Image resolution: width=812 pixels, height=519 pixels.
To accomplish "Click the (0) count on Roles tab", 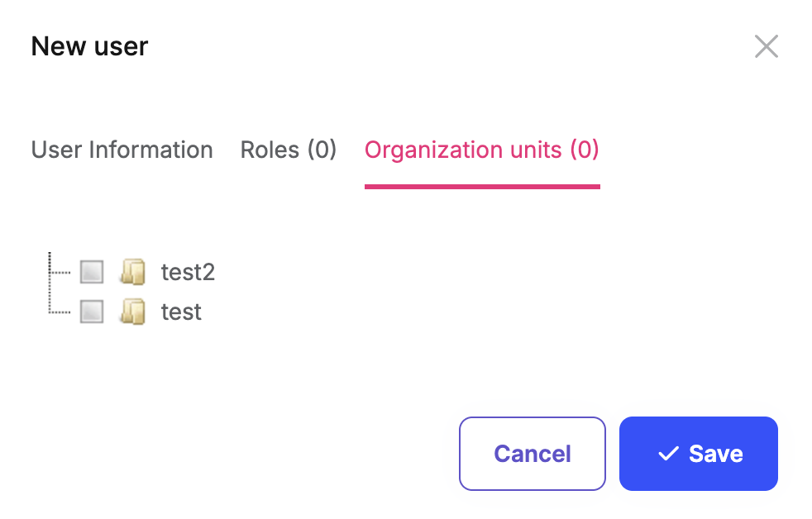I will tap(322, 150).
